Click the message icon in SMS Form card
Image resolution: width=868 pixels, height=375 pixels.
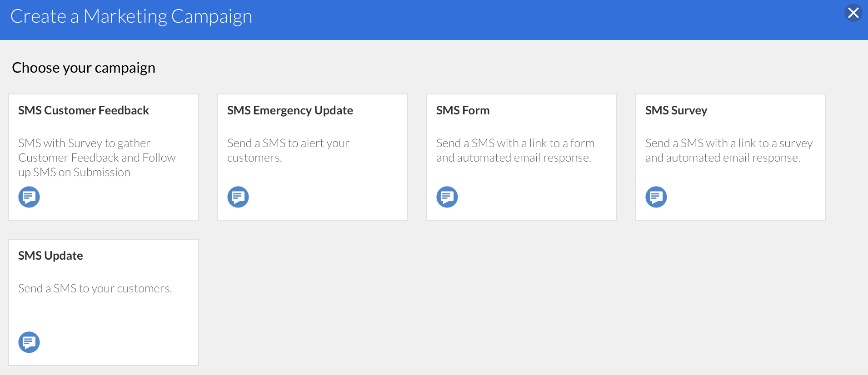tap(447, 197)
